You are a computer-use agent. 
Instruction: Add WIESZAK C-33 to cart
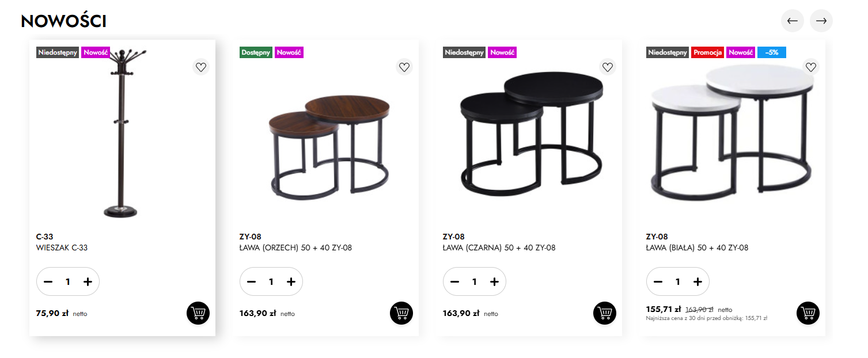click(198, 313)
